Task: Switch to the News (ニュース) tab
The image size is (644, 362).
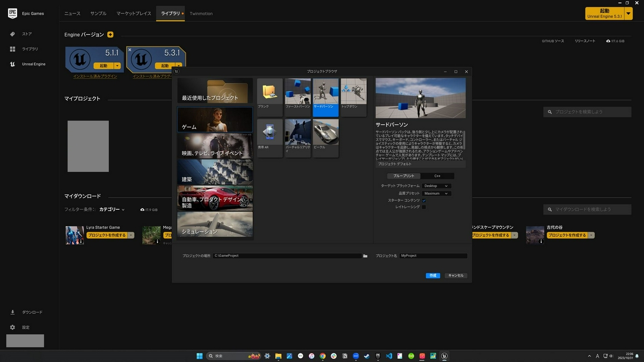Action: click(x=72, y=13)
